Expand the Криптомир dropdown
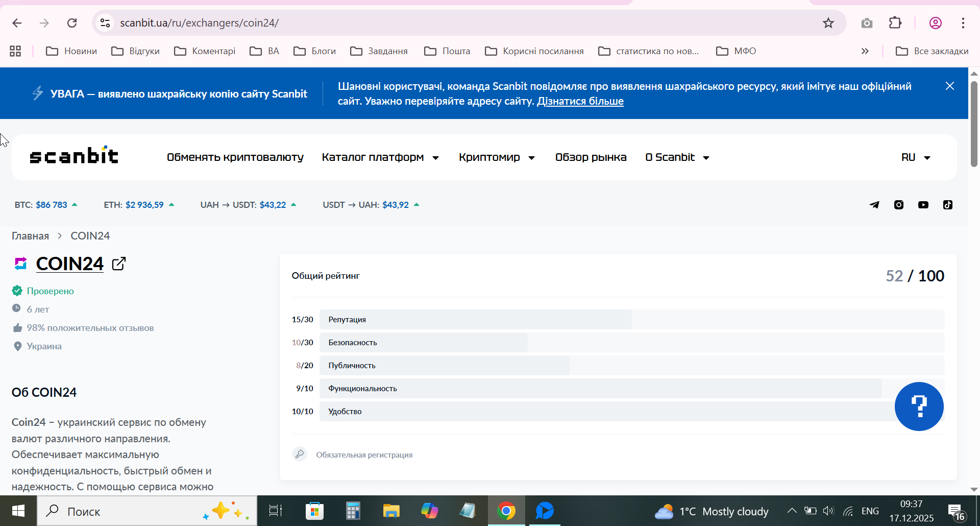This screenshot has height=526, width=980. 497,157
